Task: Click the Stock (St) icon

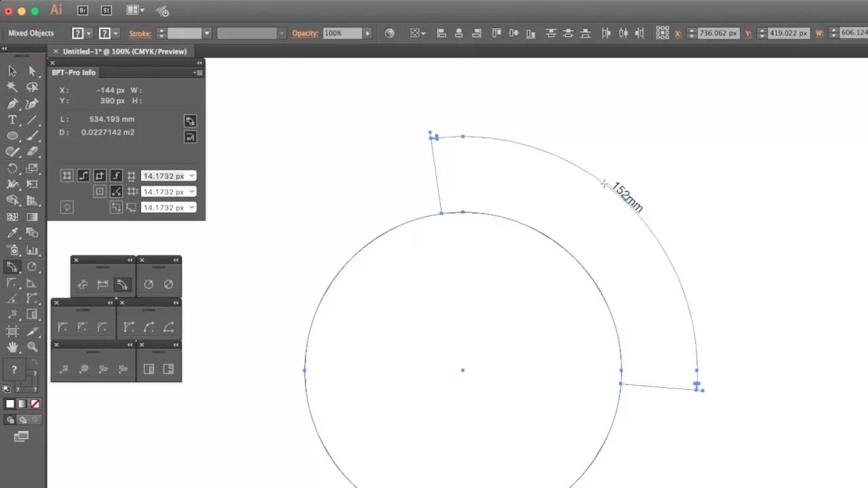Action: [106, 10]
